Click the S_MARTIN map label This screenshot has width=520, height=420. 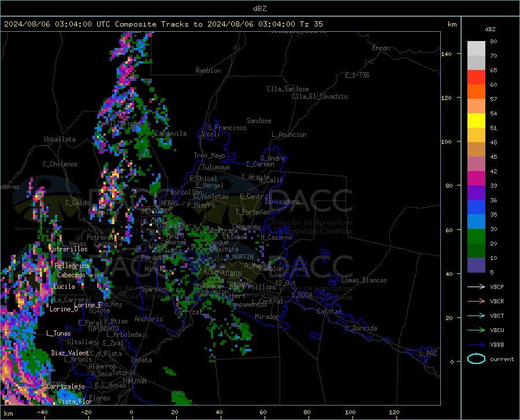pyautogui.click(x=239, y=257)
